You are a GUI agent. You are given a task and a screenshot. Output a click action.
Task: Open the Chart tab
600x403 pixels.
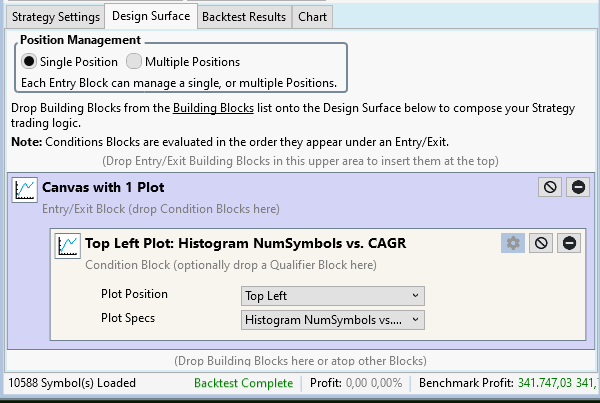[x=313, y=17]
